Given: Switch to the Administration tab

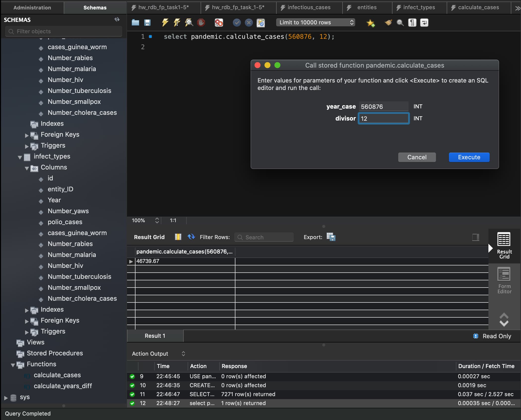Looking at the screenshot, I should point(32,7).
